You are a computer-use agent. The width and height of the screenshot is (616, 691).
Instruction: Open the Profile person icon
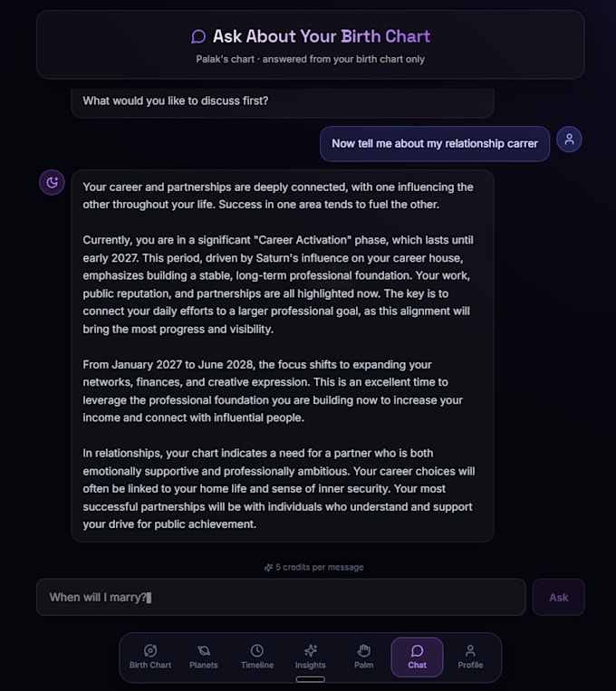pyautogui.click(x=470, y=650)
